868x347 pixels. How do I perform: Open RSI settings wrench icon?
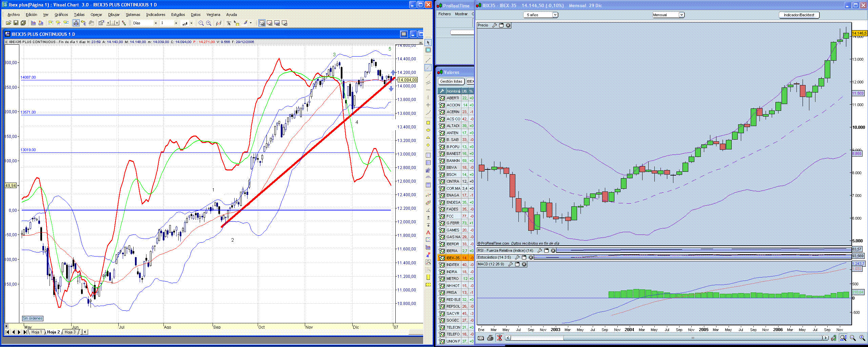coord(540,250)
